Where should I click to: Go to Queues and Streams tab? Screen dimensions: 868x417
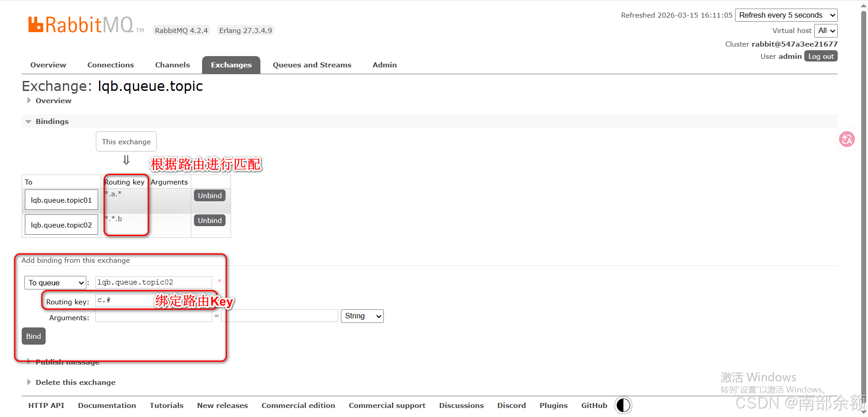tap(312, 65)
